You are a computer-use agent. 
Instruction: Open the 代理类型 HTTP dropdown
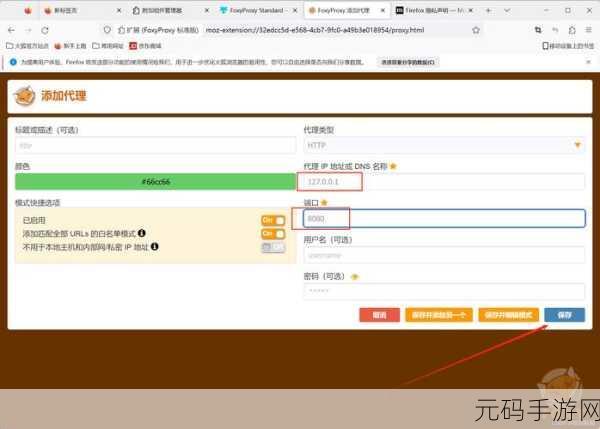tap(444, 145)
